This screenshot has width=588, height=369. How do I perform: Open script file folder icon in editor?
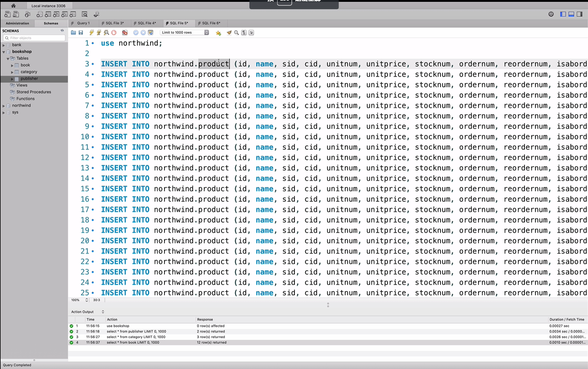[x=73, y=33]
